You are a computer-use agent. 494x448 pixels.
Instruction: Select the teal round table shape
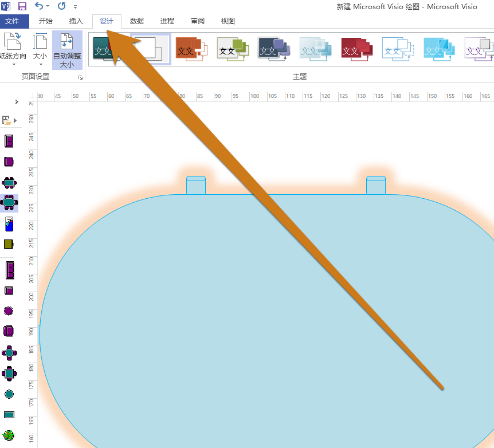9,394
